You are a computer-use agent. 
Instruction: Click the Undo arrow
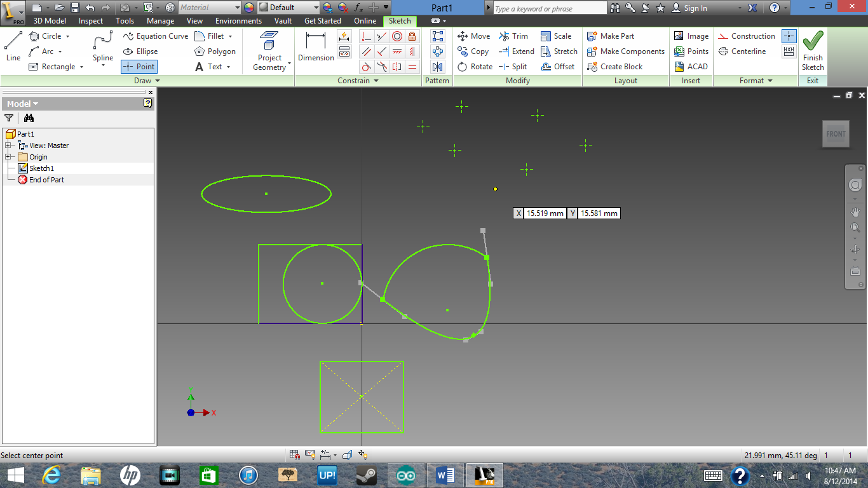90,8
